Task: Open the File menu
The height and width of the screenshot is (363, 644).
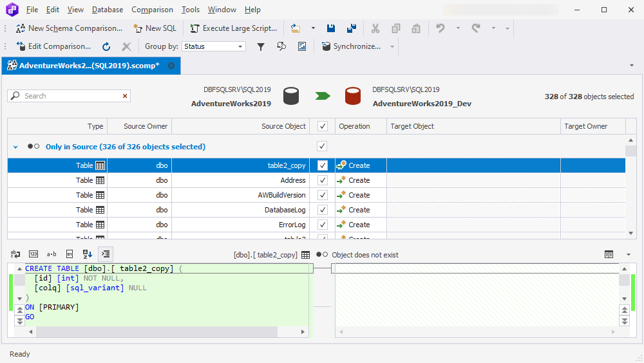Action: click(32, 10)
